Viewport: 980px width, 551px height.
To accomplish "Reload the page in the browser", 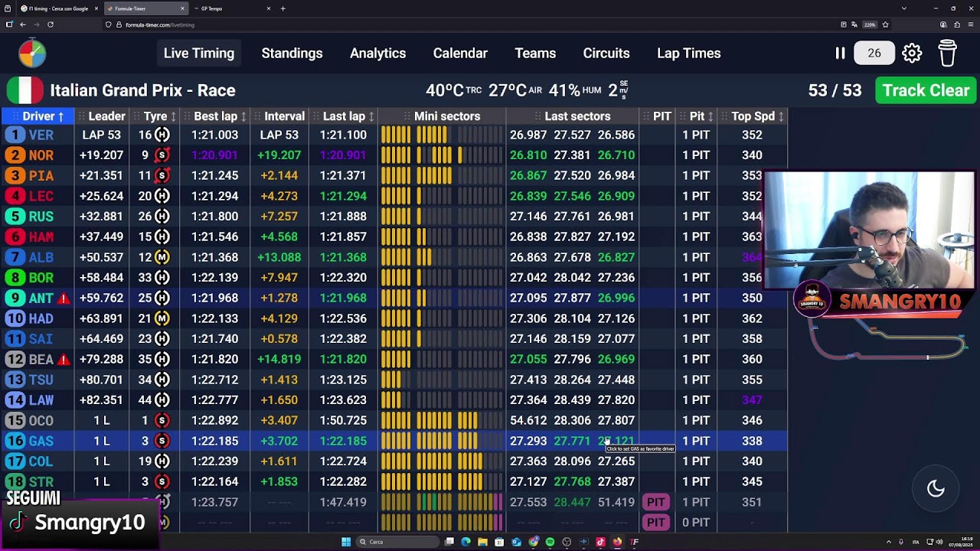I will [51, 24].
